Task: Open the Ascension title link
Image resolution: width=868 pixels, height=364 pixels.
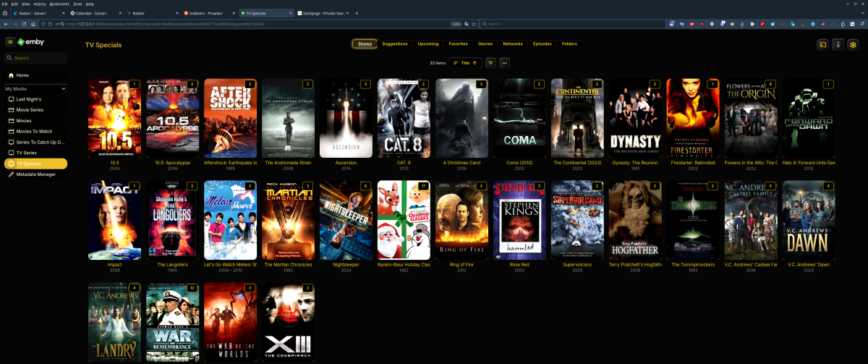Action: click(x=346, y=163)
